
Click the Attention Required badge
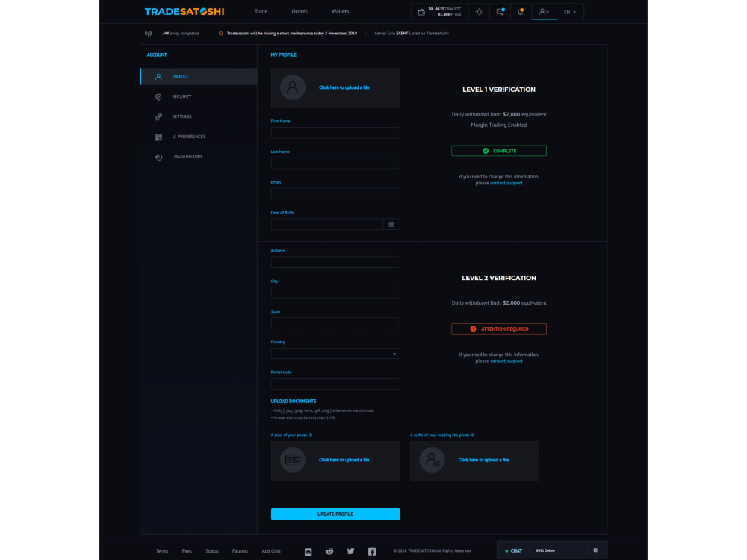[x=499, y=329]
